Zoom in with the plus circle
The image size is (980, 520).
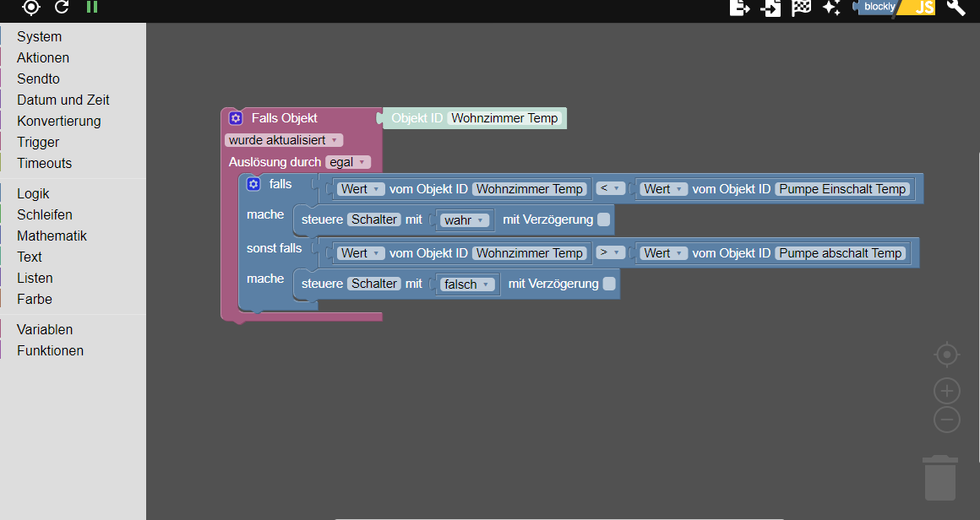947,391
